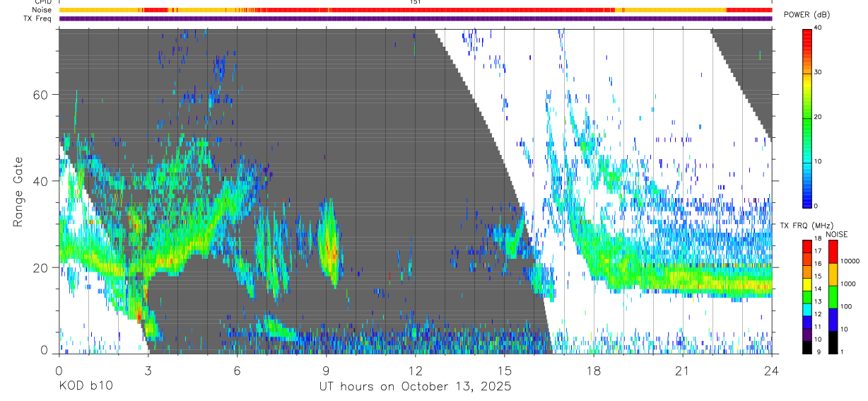Click the purple TX Freq strip above plot

point(416,18)
